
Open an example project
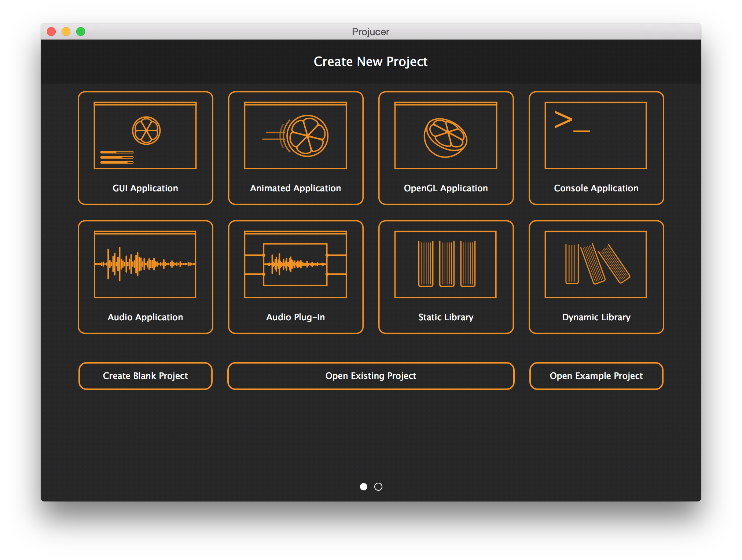click(x=596, y=376)
